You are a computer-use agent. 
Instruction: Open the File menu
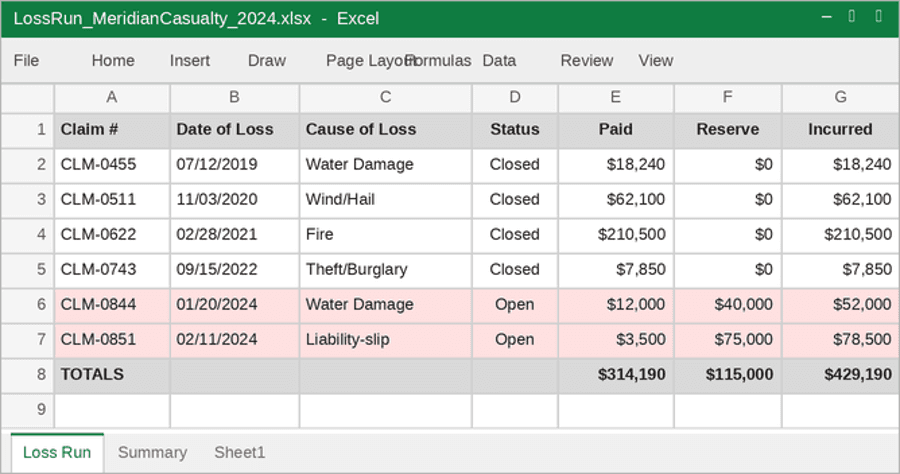(x=26, y=60)
